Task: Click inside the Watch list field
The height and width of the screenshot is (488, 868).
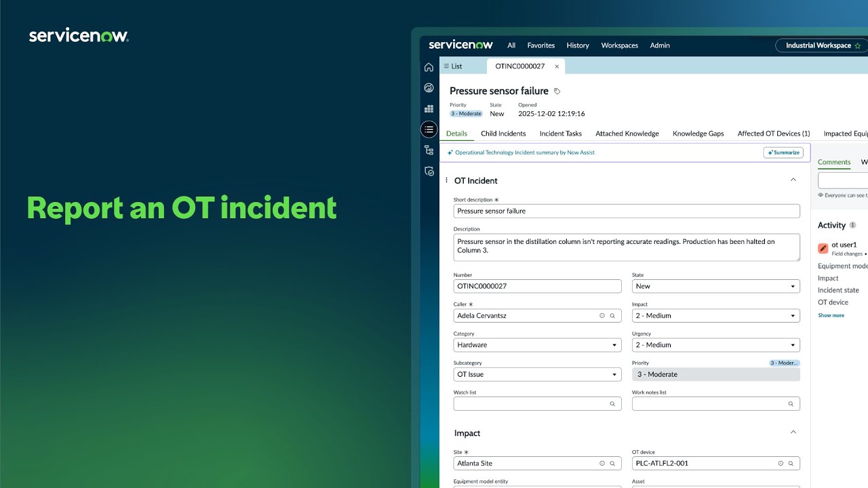Action: click(529, 403)
